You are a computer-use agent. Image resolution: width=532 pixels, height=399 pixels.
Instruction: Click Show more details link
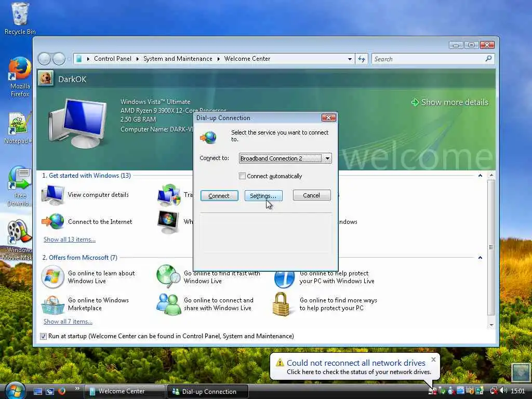(449, 102)
